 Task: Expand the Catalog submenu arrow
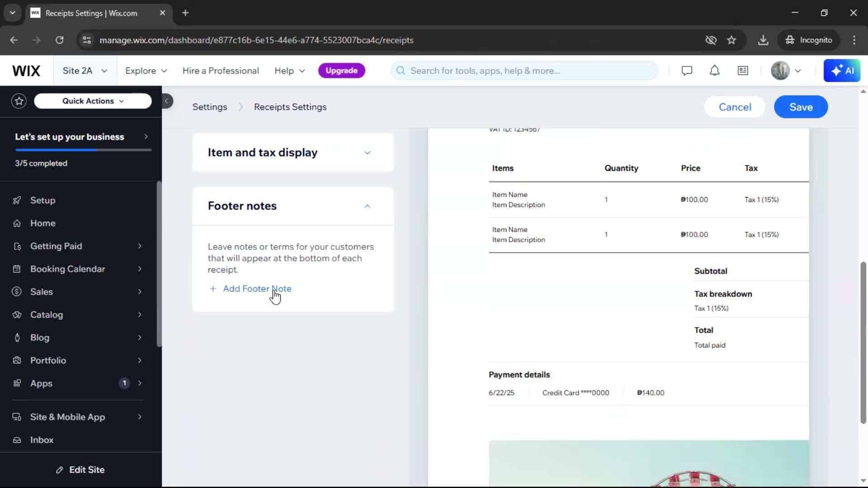tap(140, 314)
